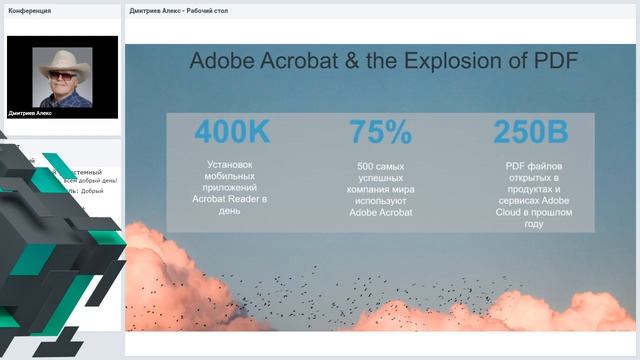Click the text '500 самых успешных компания мира'
Viewport: 640px width, 360px height.
point(380,178)
